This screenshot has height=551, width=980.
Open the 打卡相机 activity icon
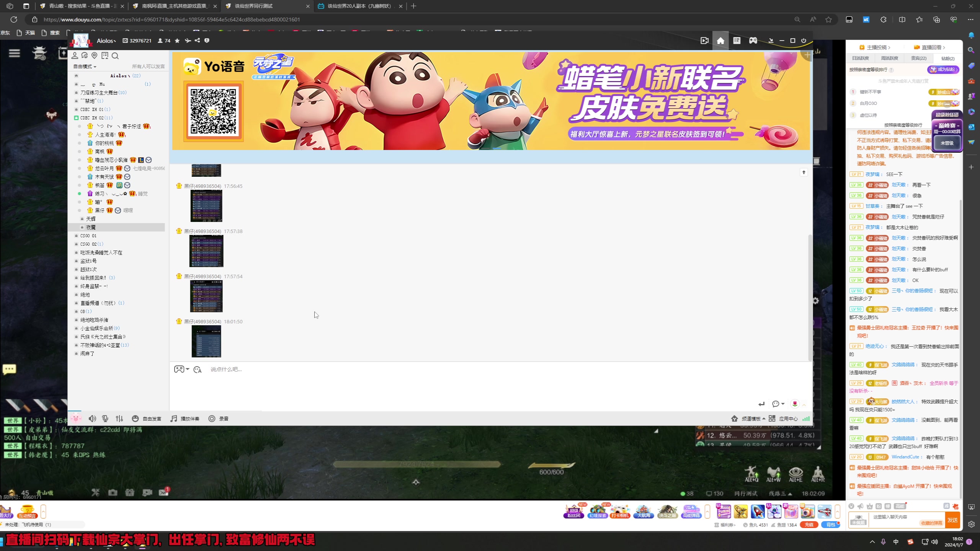pos(620,512)
